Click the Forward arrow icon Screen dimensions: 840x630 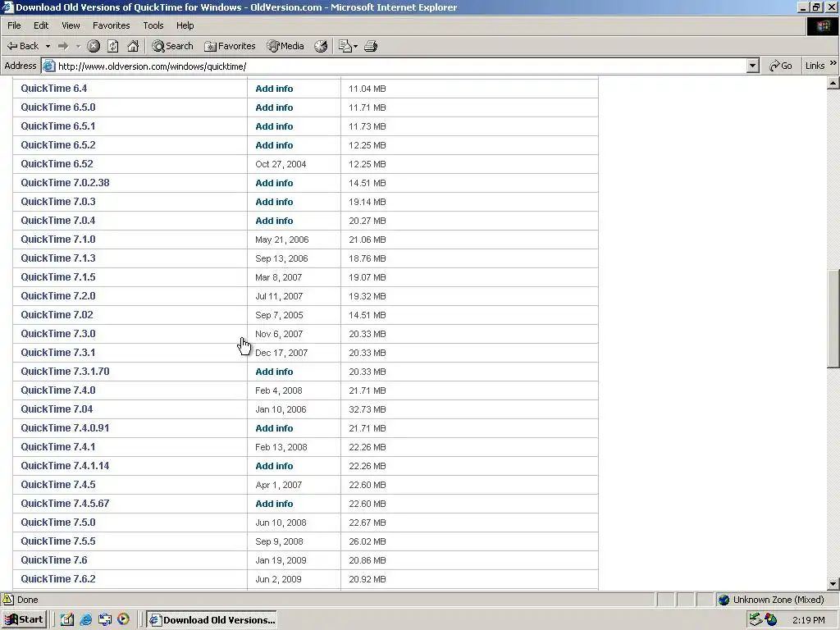click(63, 46)
